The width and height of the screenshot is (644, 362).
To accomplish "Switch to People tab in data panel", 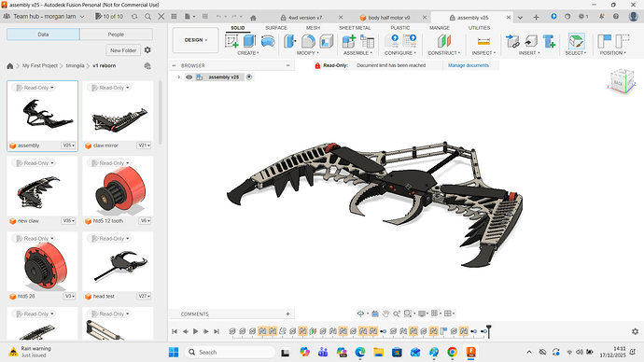I will [x=116, y=35].
